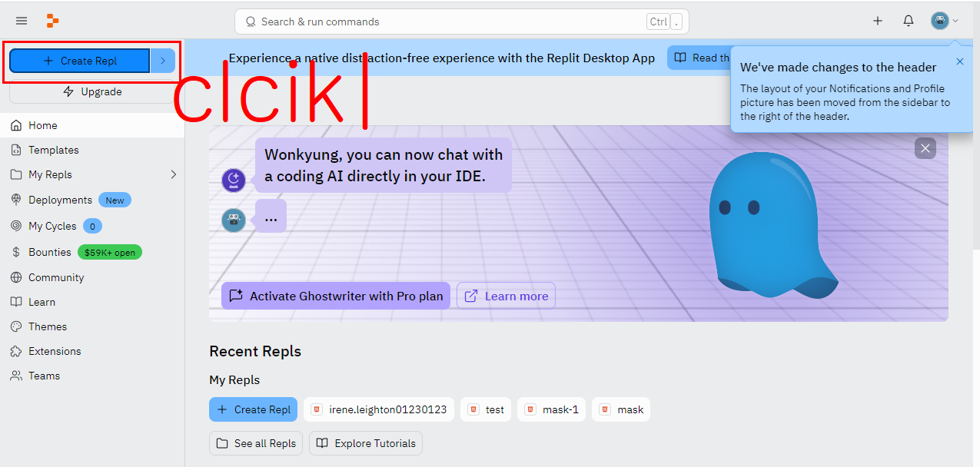
Task: Open the profile avatar menu
Action: coord(944,21)
